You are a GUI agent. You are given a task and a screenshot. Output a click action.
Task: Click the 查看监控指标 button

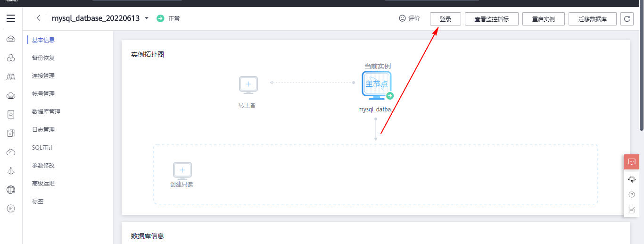pyautogui.click(x=492, y=19)
